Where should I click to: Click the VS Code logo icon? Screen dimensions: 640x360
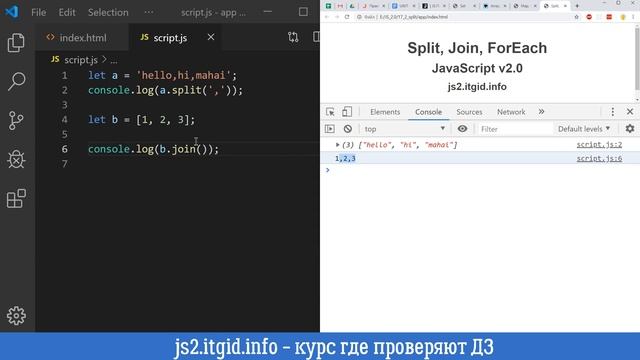(12, 11)
